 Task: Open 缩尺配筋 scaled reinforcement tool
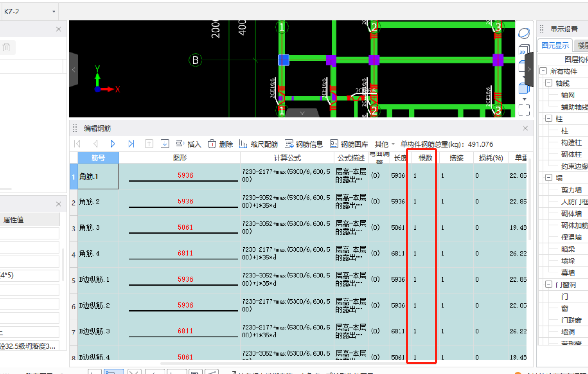258,144
